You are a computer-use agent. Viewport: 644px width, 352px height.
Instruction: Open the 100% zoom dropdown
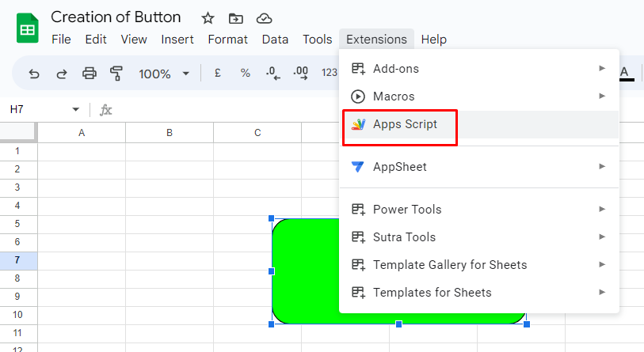[x=163, y=74]
